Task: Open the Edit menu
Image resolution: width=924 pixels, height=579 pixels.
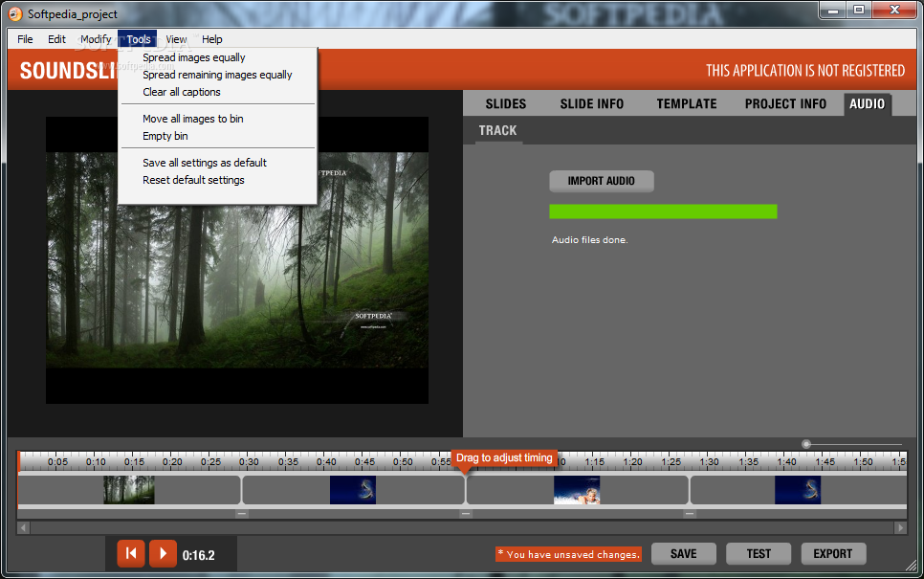Action: click(56, 39)
